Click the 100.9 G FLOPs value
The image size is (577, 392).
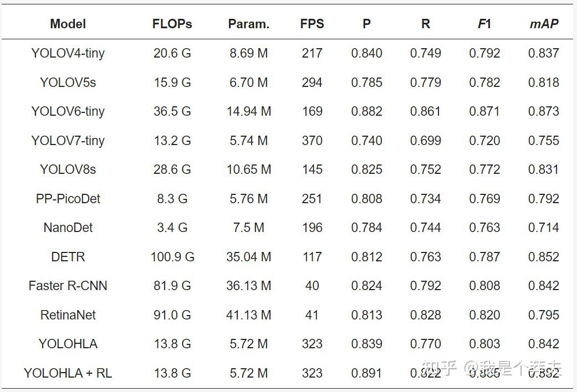[x=172, y=257]
